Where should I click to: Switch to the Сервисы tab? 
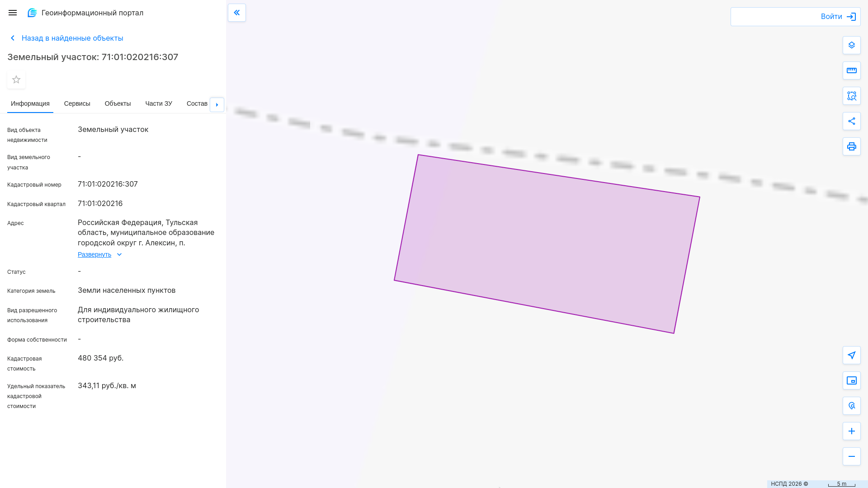click(77, 103)
